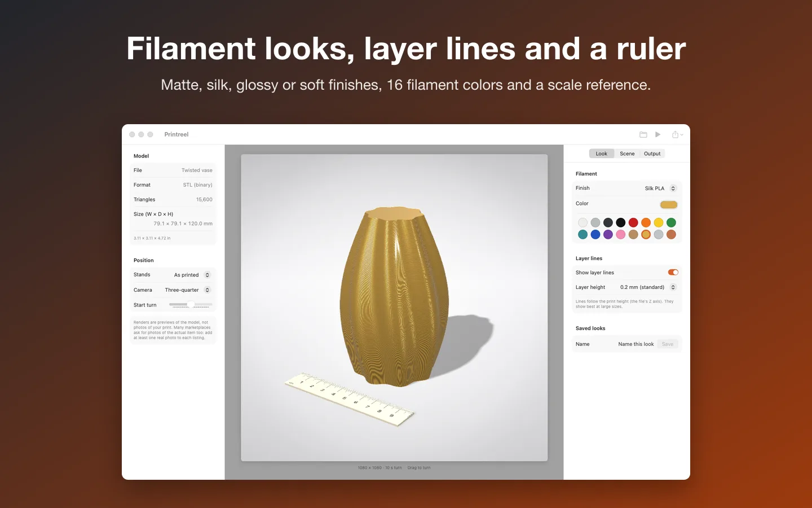Open the share export menu

(x=677, y=134)
